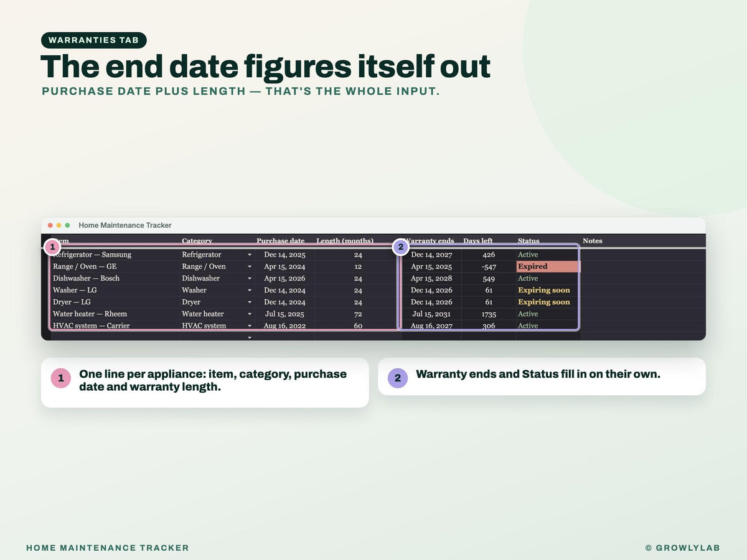The image size is (747, 560).
Task: Expand the HVAC system category dropdown arrow
Action: click(250, 325)
